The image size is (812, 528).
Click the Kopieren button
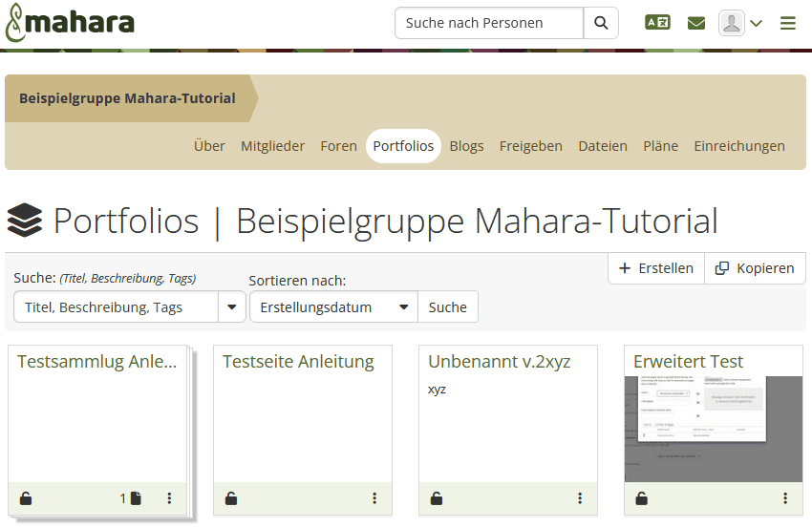click(x=755, y=268)
